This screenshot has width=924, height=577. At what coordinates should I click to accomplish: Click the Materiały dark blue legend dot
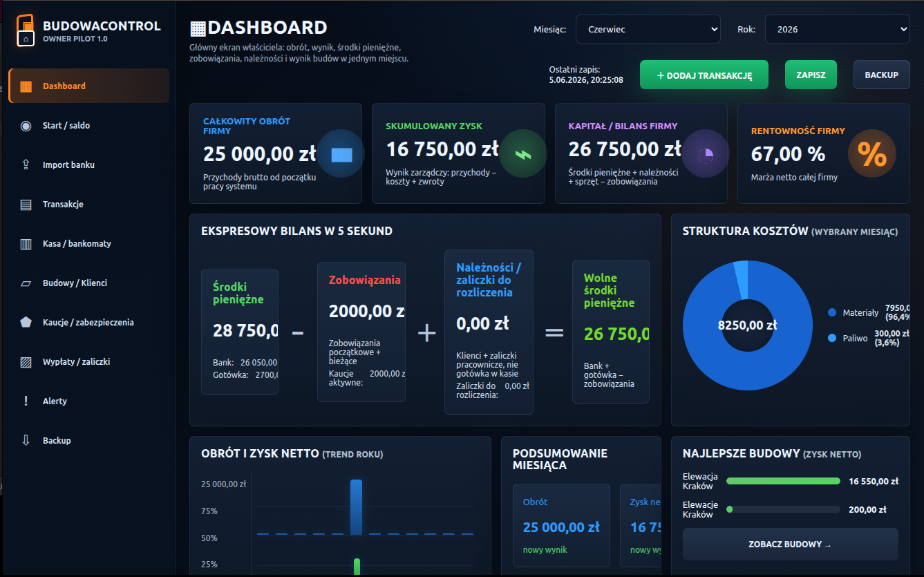832,313
